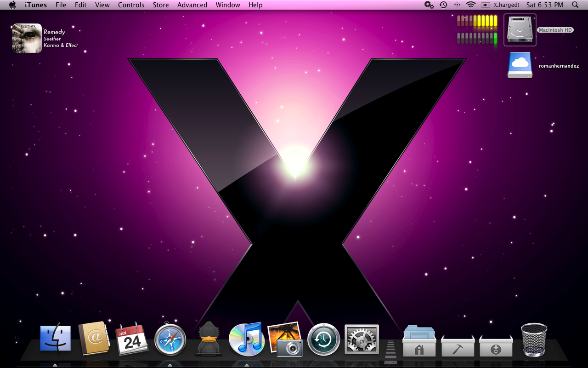The height and width of the screenshot is (368, 588).
Task: Click the Sat 6:53 PM clock
Action: pos(545,5)
